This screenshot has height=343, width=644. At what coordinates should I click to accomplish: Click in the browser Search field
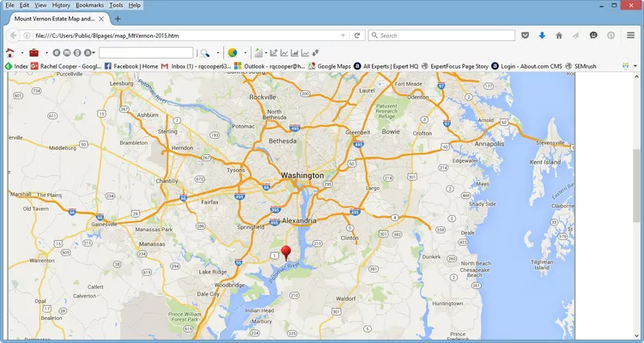(x=438, y=35)
